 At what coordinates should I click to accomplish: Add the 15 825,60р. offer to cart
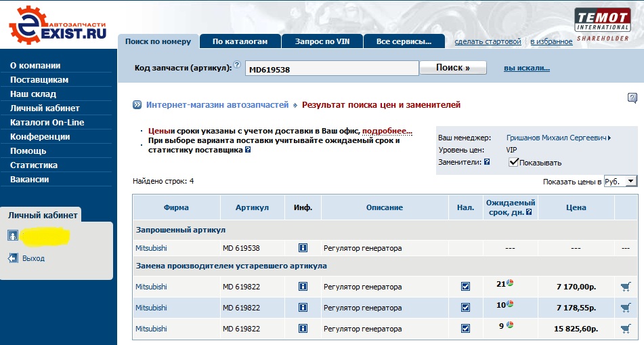pos(625,329)
